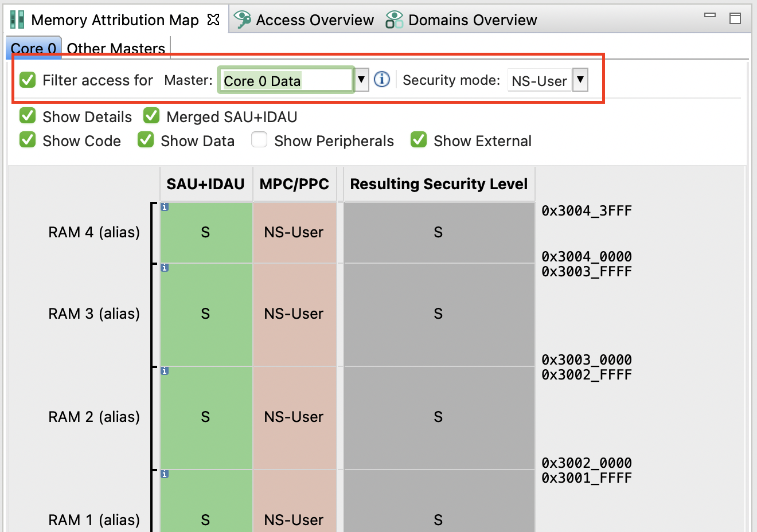Enable the Show Peripherals checkbox
This screenshot has width=757, height=532.
259,139
